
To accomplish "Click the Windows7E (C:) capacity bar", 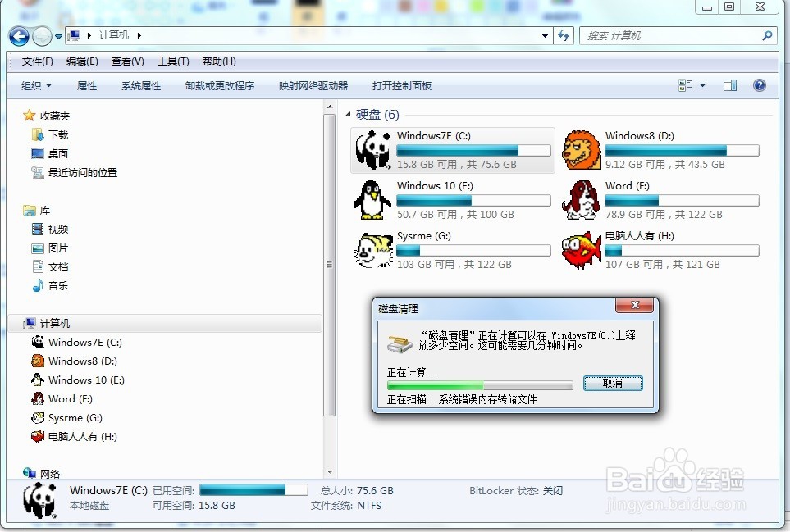I will [473, 150].
